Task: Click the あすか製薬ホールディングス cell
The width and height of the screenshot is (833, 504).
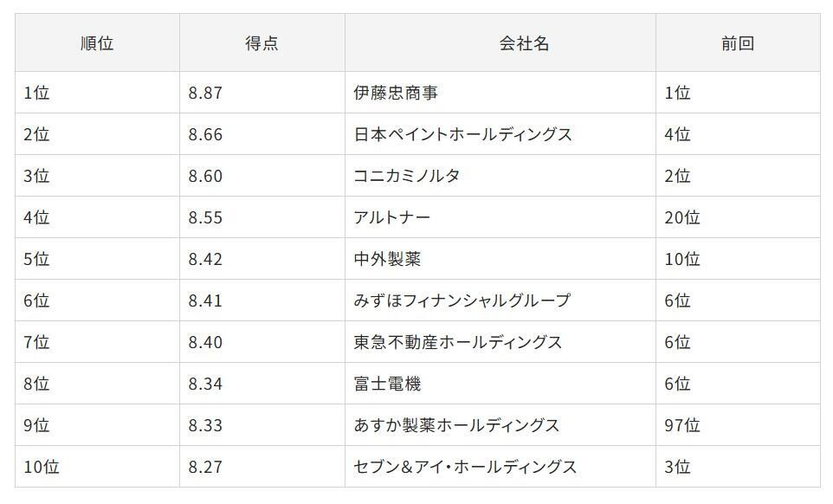Action: tap(457, 425)
